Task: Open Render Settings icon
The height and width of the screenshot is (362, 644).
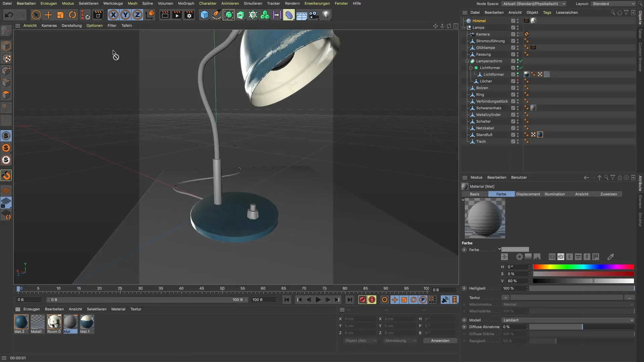Action: tap(189, 15)
